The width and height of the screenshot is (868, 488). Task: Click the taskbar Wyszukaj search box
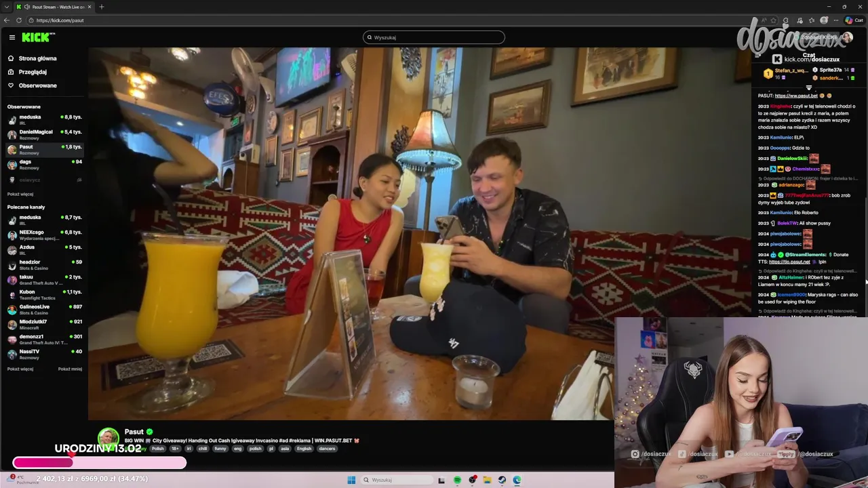396,480
